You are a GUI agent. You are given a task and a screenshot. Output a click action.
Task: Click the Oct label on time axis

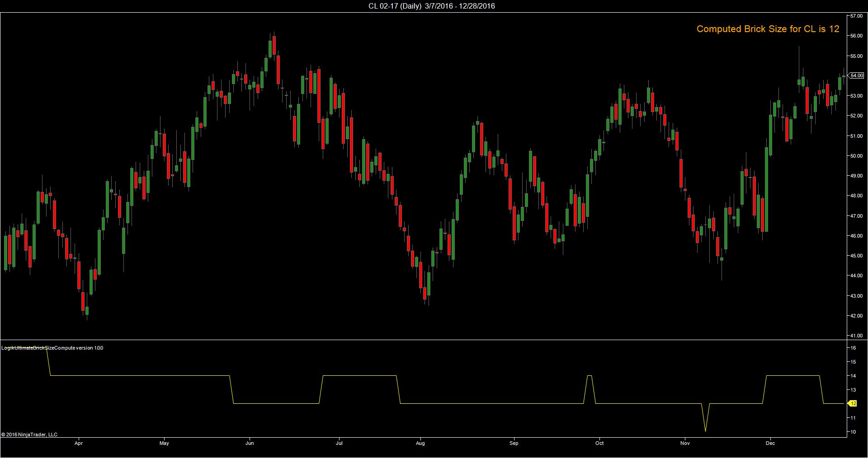pos(599,443)
